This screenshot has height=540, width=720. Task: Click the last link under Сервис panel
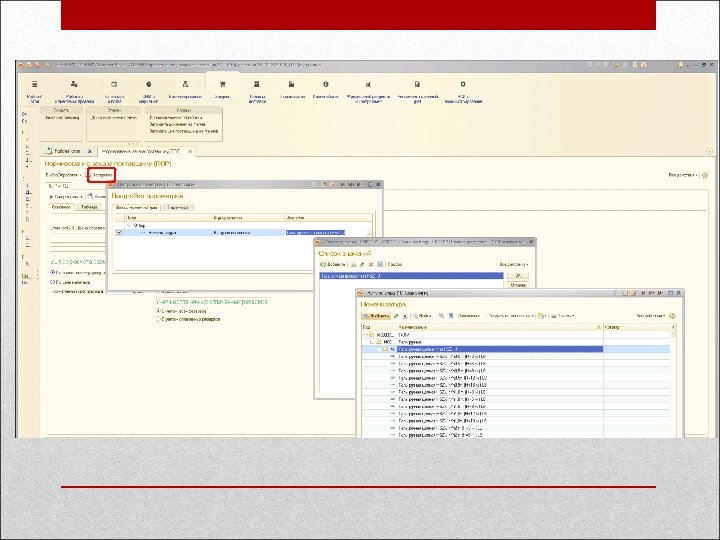pos(184,131)
